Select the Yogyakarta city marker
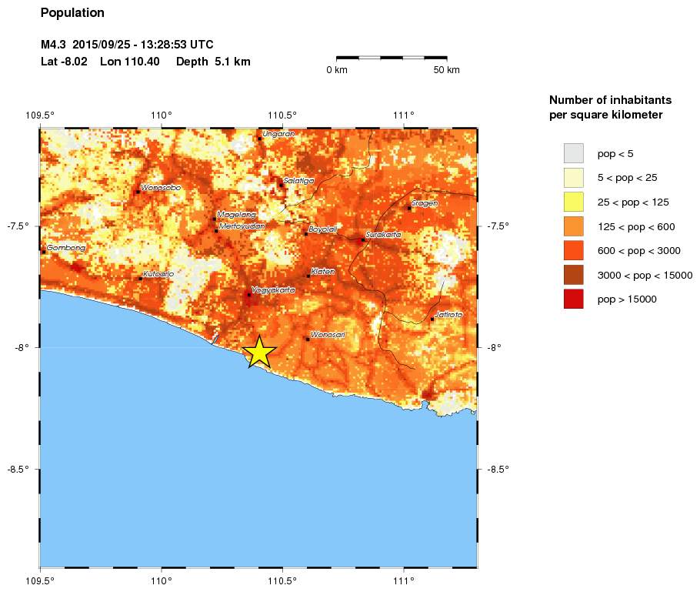The width and height of the screenshot is (700, 592). pyautogui.click(x=248, y=294)
